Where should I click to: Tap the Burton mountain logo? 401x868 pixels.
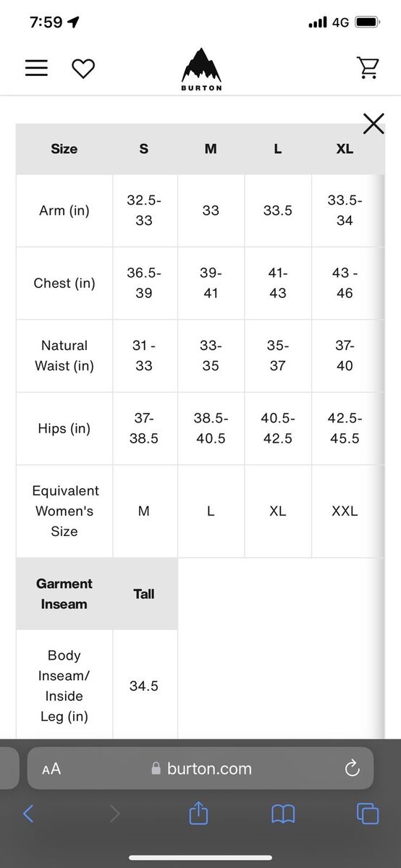tap(201, 69)
